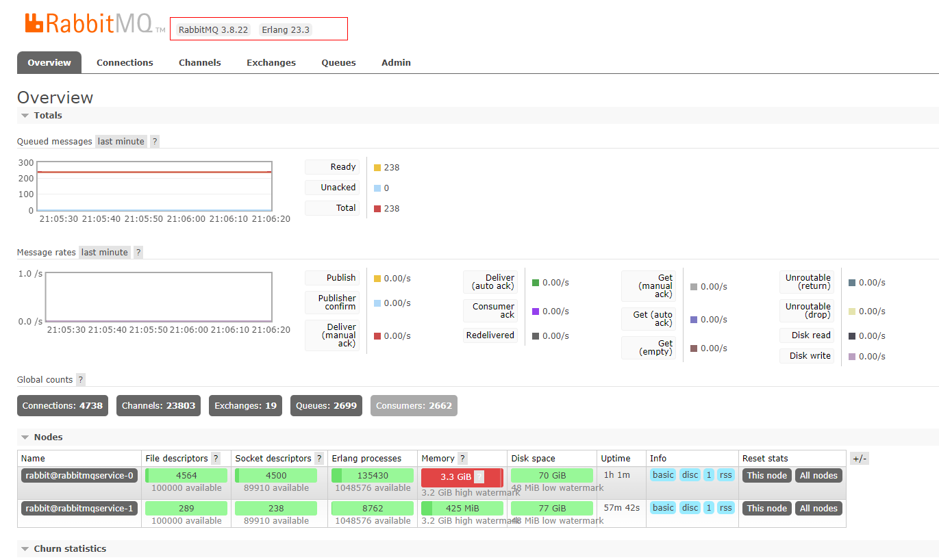Click help icon next to Socket descriptors
Viewport: 939px width, 560px height.
(x=319, y=458)
